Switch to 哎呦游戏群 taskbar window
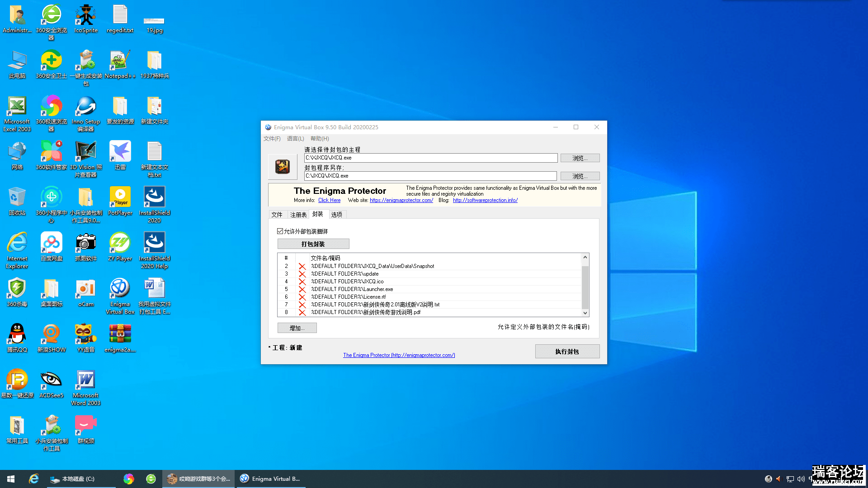This screenshot has width=868, height=488. 199,479
